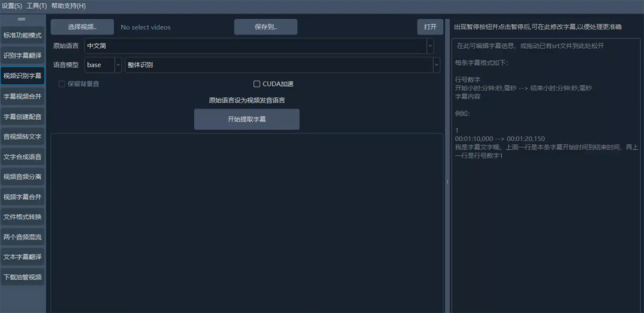Open 字幕创建配音 sidebar tool
Image resolution: width=644 pixels, height=313 pixels.
coord(23,117)
